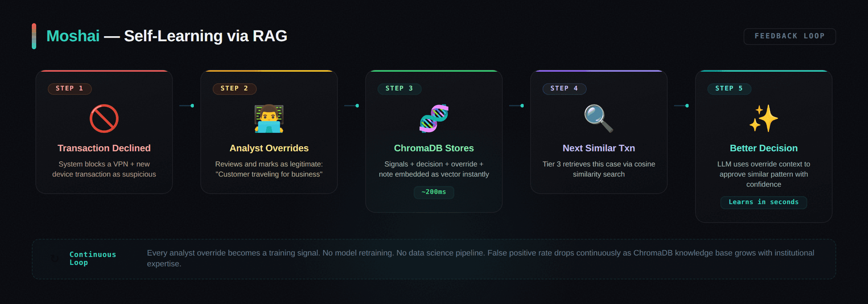Viewport: 868px width, 304px height.
Task: Select the STEP 4 label pill
Action: (x=564, y=89)
